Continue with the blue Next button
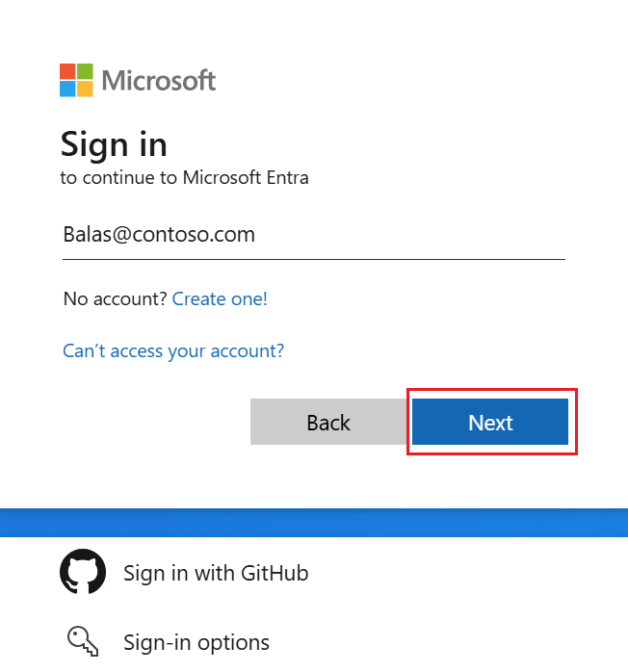628x672 pixels. pyautogui.click(x=490, y=422)
